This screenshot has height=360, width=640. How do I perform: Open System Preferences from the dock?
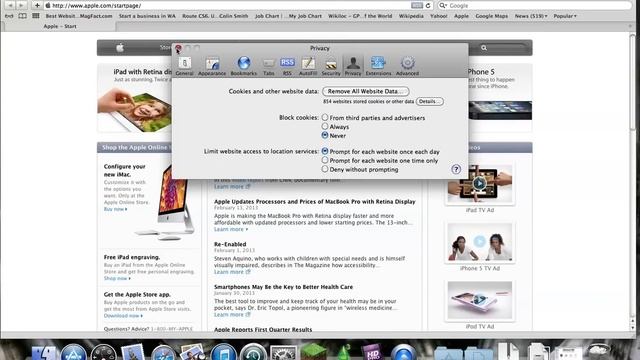284,352
